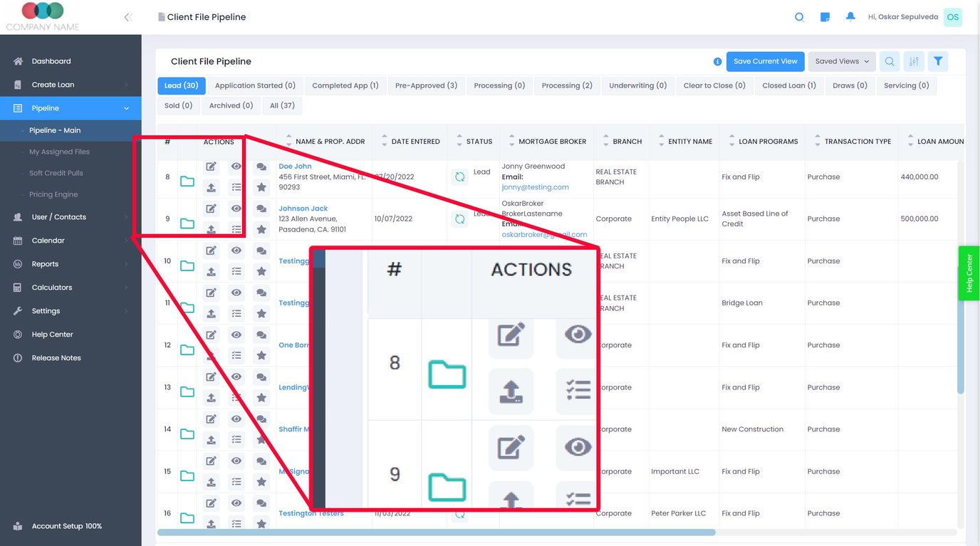Open the Saved Views dropdown

pos(841,61)
